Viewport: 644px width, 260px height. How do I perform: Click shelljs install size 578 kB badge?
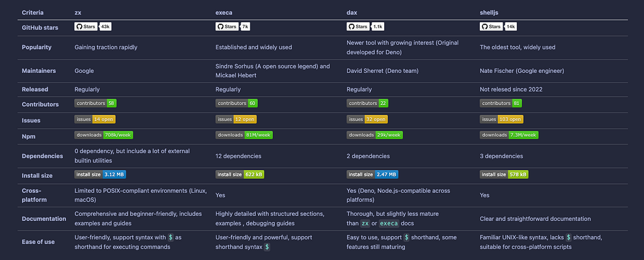[x=504, y=175]
